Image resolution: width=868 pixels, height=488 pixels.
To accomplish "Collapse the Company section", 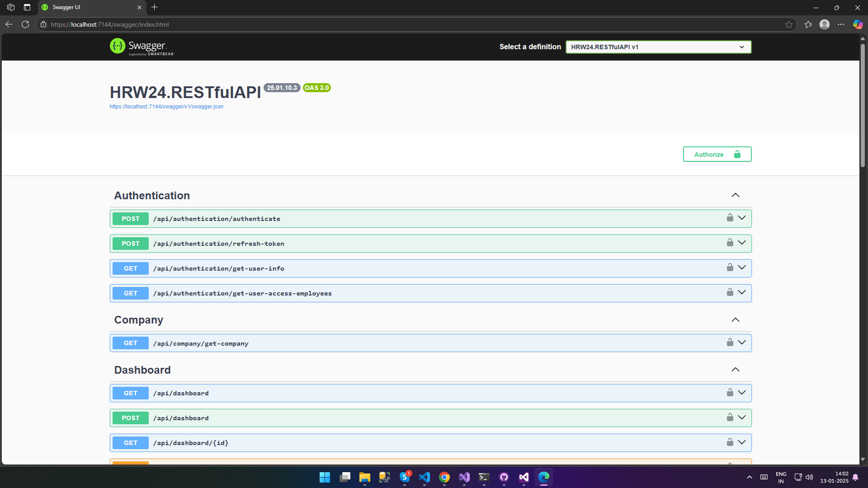I will (x=736, y=320).
